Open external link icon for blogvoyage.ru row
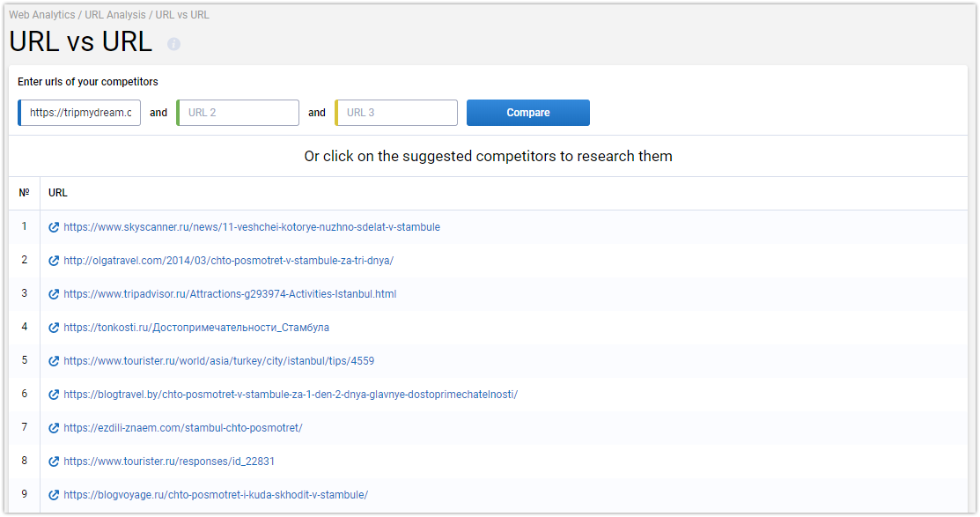Image resolution: width=980 pixels, height=517 pixels. click(54, 495)
